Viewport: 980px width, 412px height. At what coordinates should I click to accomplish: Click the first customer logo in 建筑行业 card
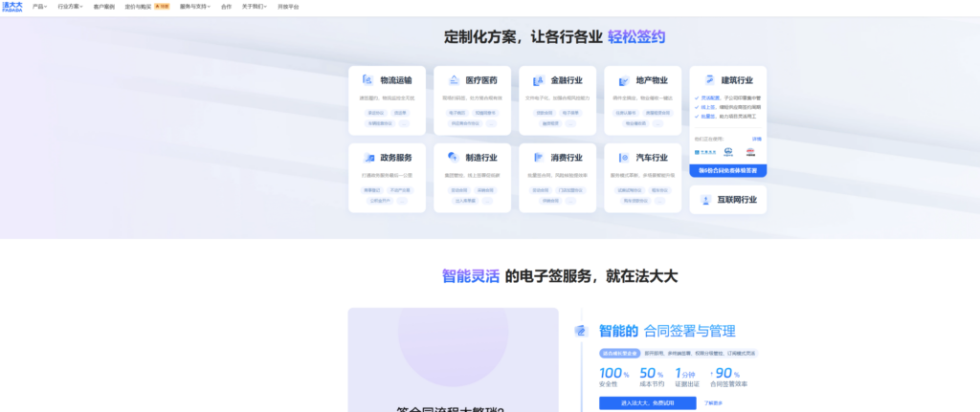pos(705,152)
